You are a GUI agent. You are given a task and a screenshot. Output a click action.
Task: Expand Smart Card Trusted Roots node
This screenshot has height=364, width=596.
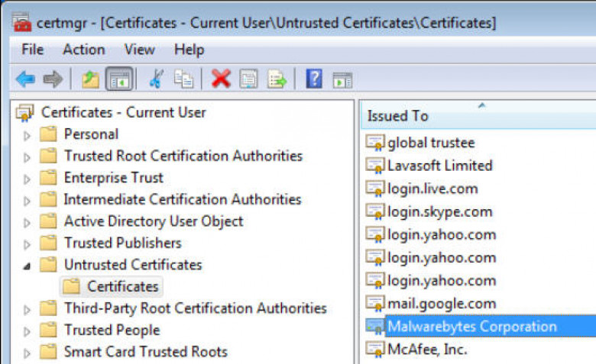[27, 353]
